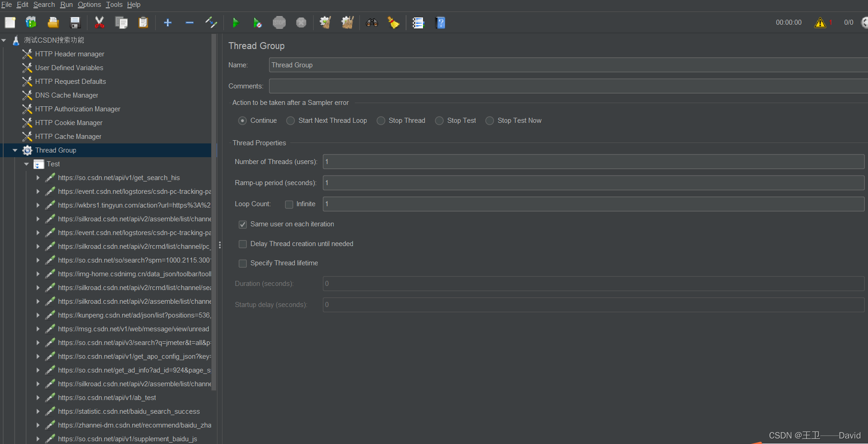
Task: Select HTTP Cookie Manager in the tree
Action: pos(69,123)
